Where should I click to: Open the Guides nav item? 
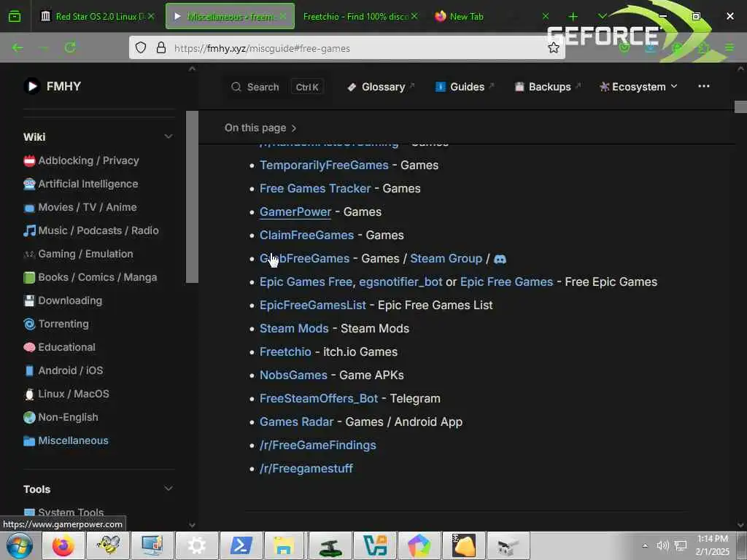[x=465, y=87]
